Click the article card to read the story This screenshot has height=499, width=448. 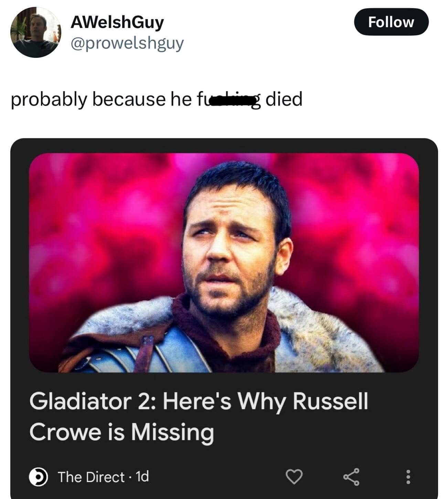click(224, 310)
